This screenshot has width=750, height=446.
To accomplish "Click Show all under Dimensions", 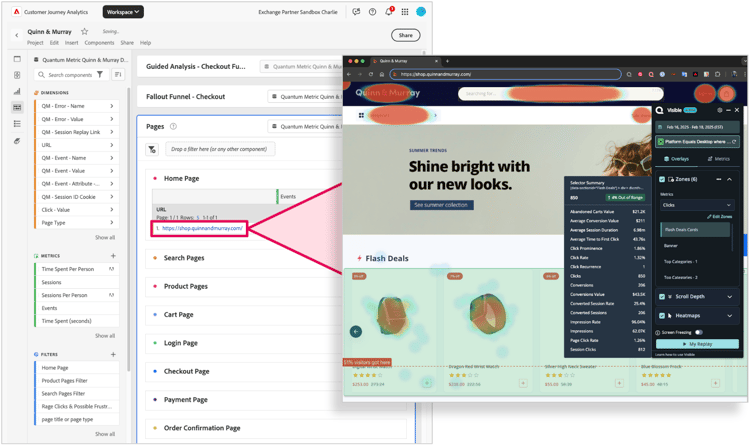I will pyautogui.click(x=105, y=237).
